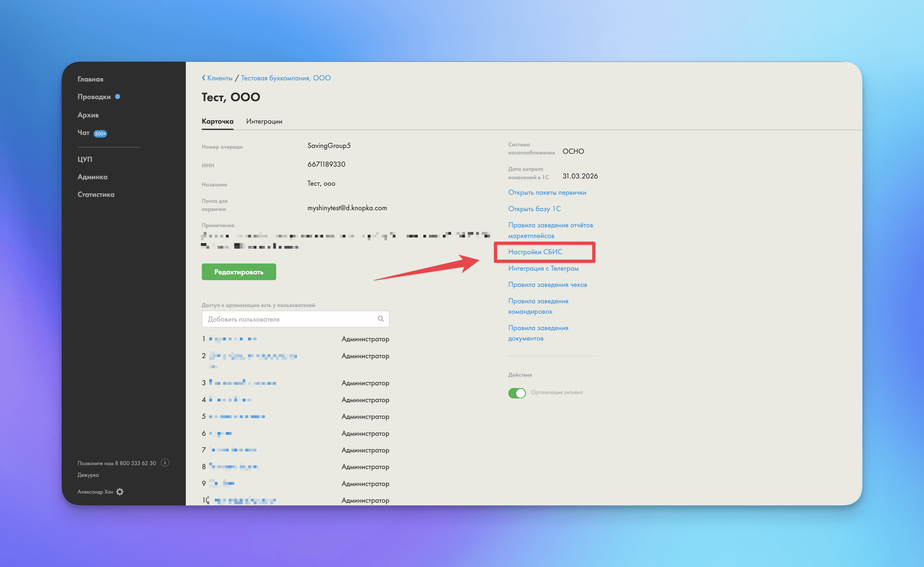Switch to the Интеграции tab

[264, 121]
